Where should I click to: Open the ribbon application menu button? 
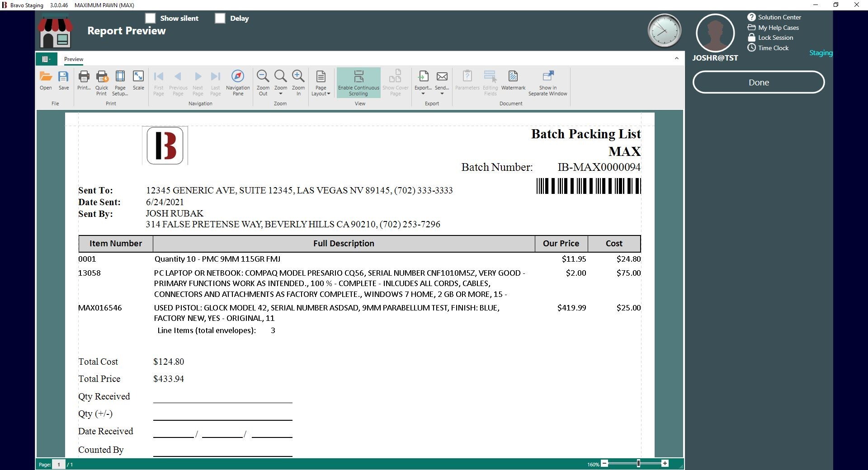[46, 59]
